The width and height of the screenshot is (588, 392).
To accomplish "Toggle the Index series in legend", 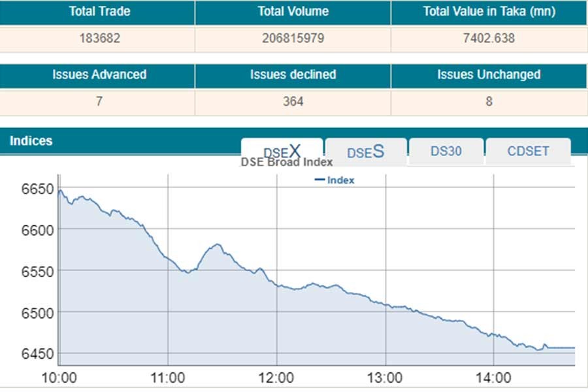I will (335, 180).
